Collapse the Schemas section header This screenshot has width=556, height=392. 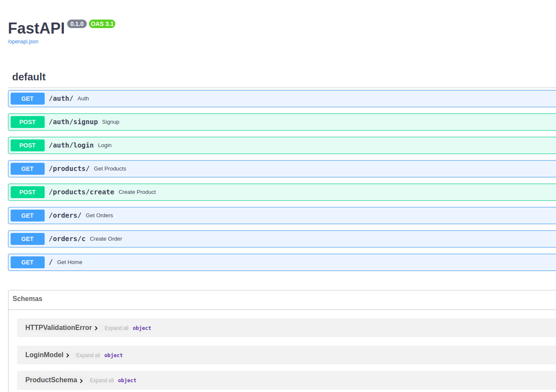(x=28, y=299)
